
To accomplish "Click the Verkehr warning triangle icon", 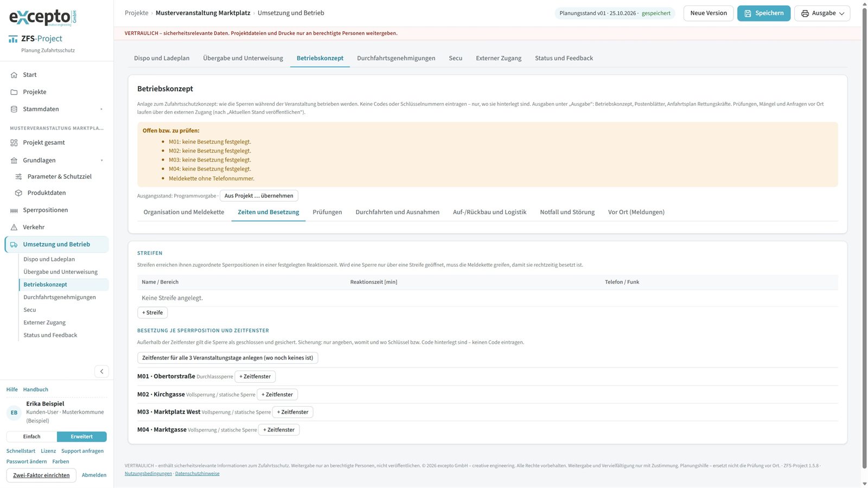I will [x=14, y=227].
